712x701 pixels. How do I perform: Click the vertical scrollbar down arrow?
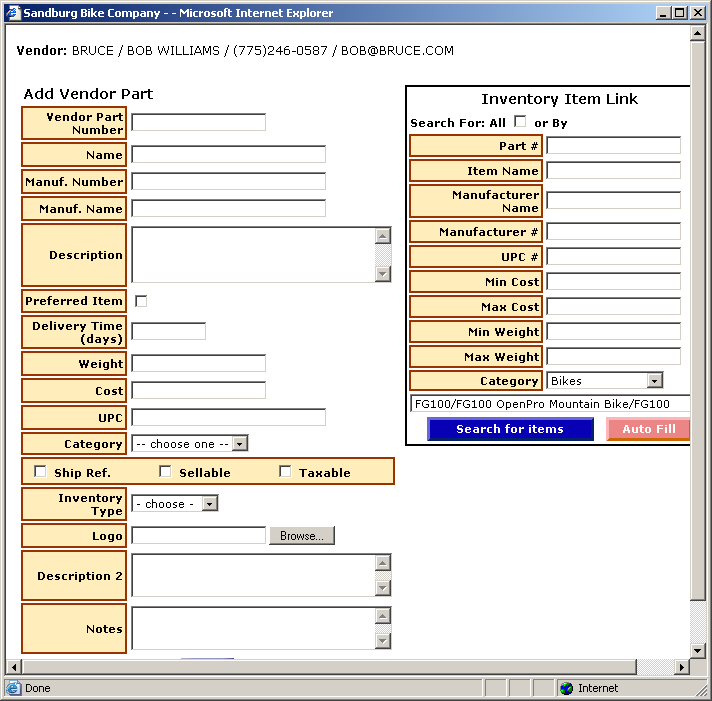pos(698,648)
